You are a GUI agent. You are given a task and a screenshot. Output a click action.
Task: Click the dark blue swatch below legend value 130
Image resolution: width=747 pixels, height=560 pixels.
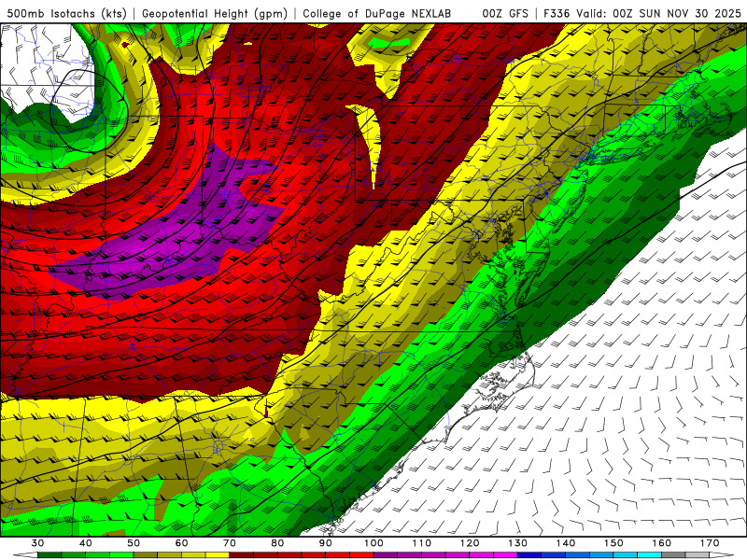(529, 555)
